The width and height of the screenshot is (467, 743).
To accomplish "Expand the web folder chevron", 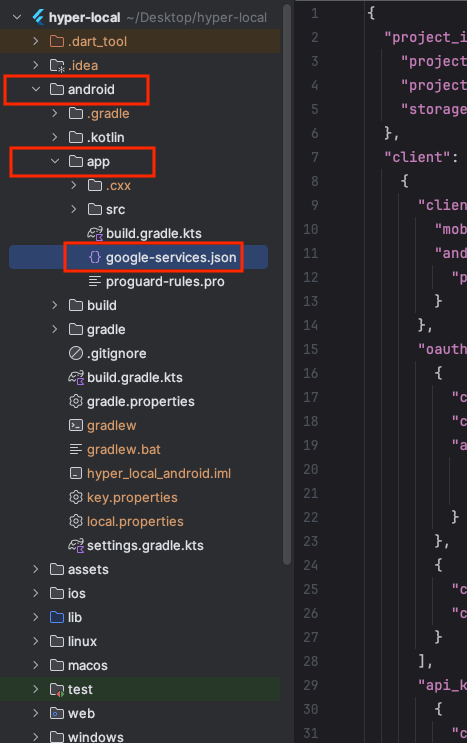I will pos(36,713).
